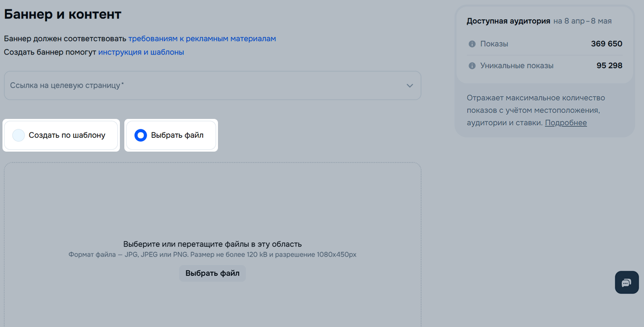The width and height of the screenshot is (644, 327).
Task: Open the support chat widget
Action: click(626, 282)
